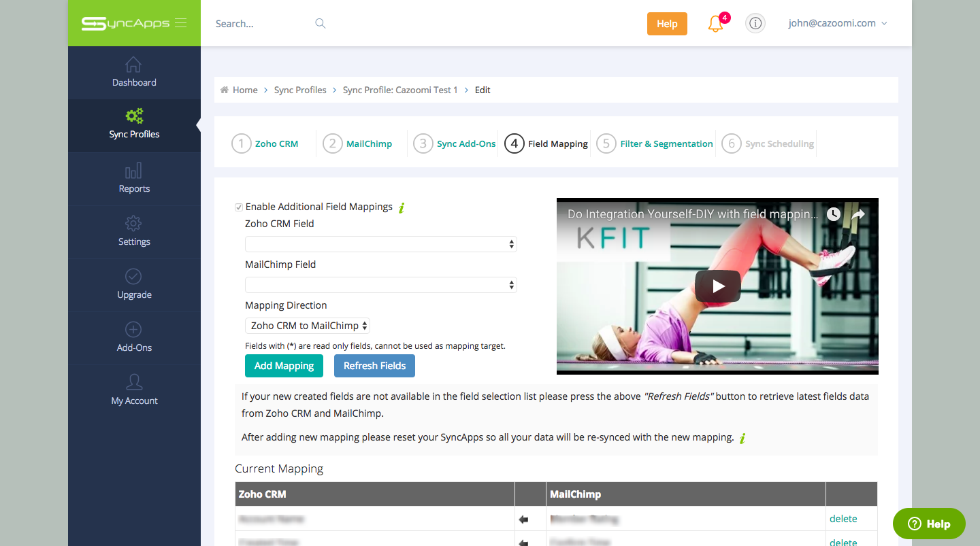The width and height of the screenshot is (980, 546).
Task: Click info icon beside Enable Additional Field Mappings
Action: 402,207
